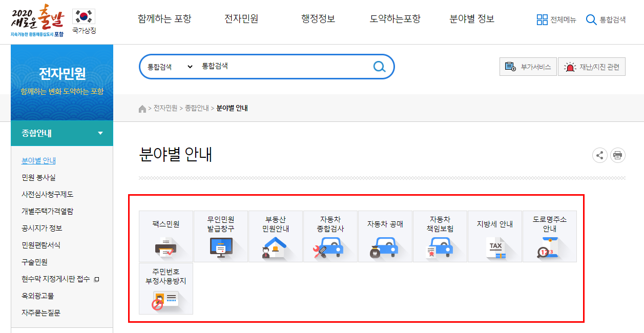This screenshot has height=333, width=644.
Task: Open 부동산 민원안내 house icon tile
Action: (x=276, y=237)
